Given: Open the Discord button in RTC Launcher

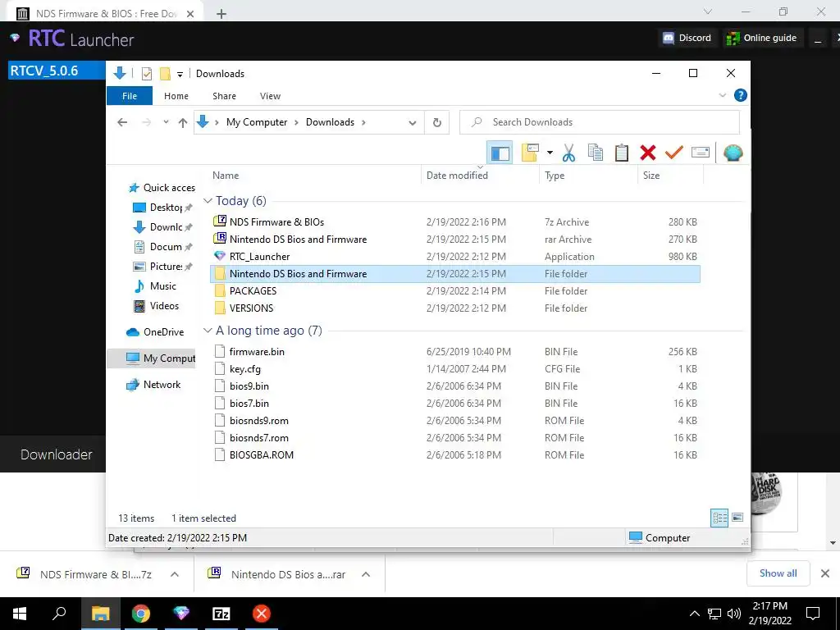Looking at the screenshot, I should (x=687, y=38).
